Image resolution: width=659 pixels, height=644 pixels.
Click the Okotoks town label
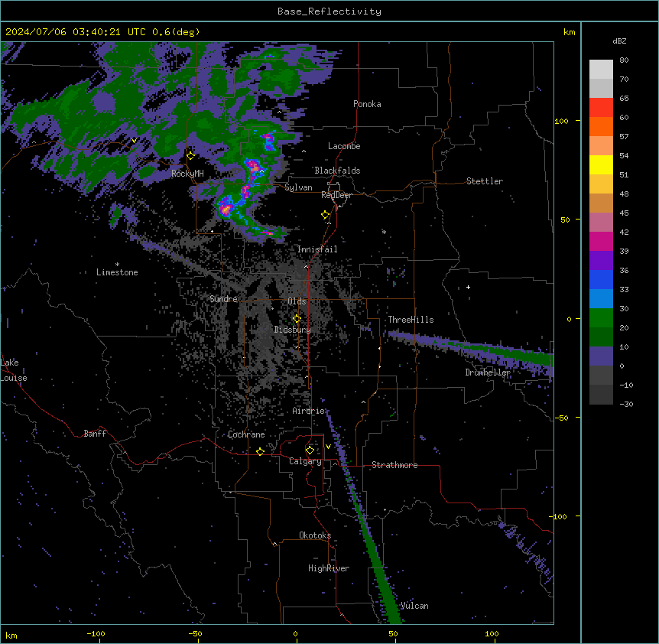pyautogui.click(x=315, y=535)
